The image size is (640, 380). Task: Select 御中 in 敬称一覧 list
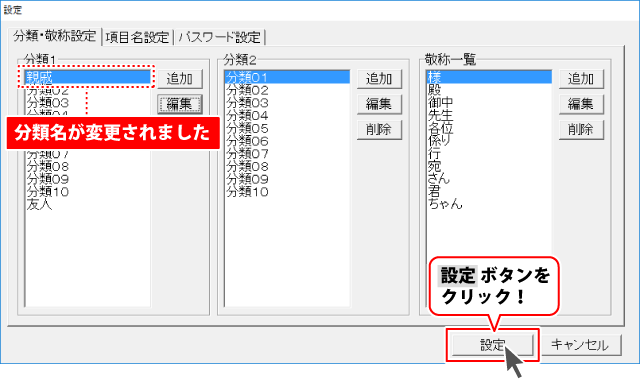pos(489,102)
